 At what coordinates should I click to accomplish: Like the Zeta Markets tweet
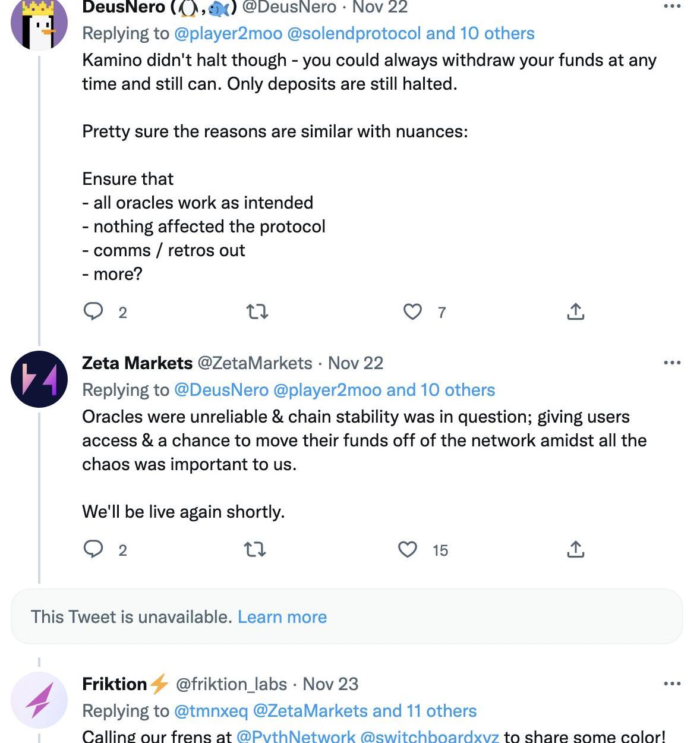[408, 549]
